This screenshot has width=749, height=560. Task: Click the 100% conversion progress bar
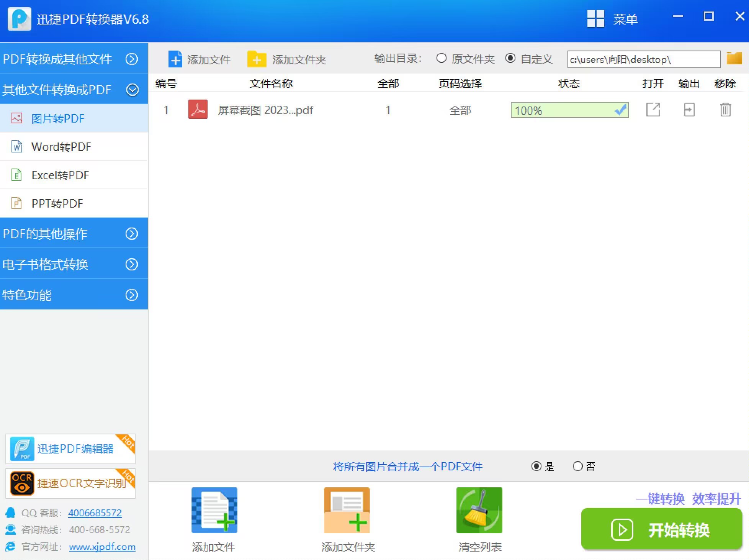pos(569,110)
